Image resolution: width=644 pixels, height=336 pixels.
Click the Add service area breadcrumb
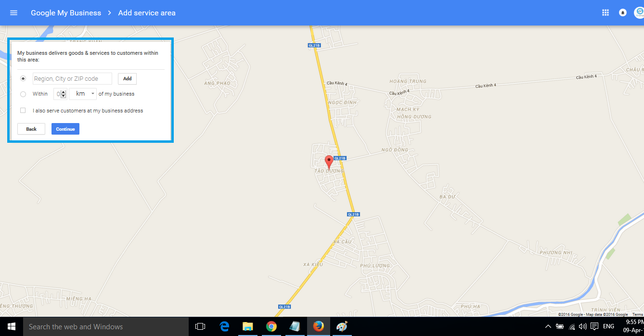147,13
